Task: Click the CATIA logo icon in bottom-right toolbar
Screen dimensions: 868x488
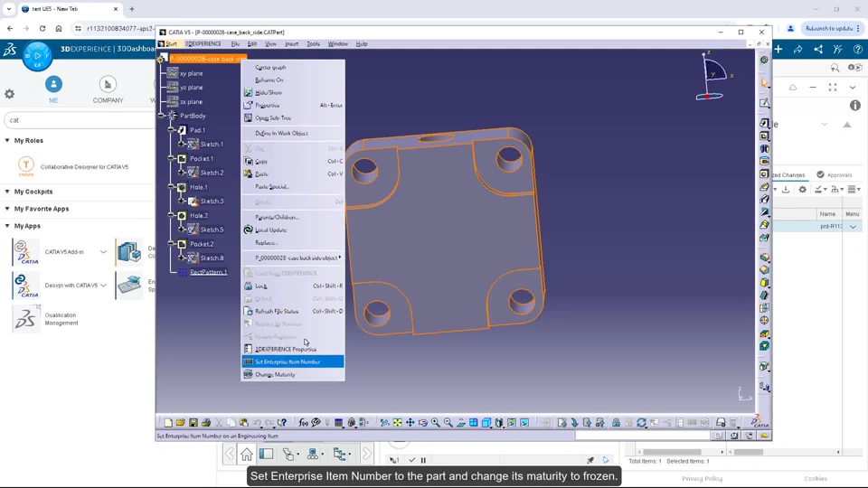Action: pyautogui.click(x=759, y=422)
